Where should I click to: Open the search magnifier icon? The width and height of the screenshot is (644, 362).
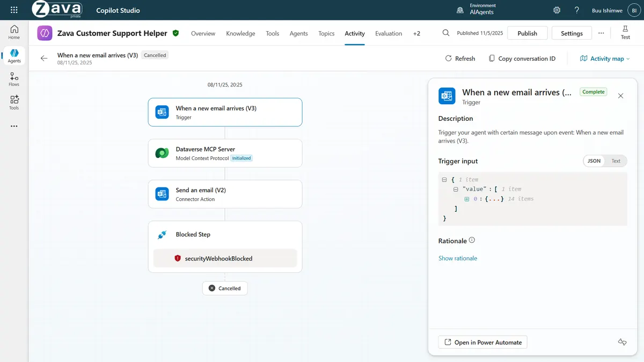tap(446, 33)
